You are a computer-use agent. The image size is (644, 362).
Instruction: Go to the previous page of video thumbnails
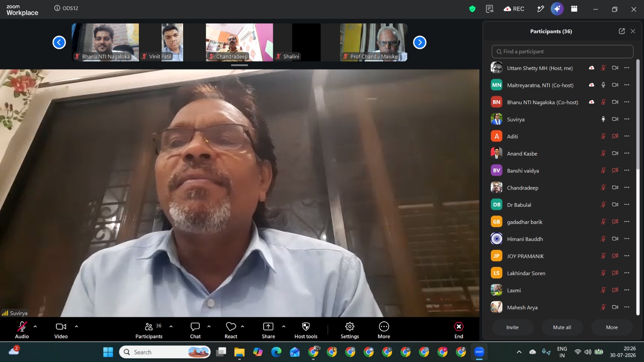[x=59, y=42]
